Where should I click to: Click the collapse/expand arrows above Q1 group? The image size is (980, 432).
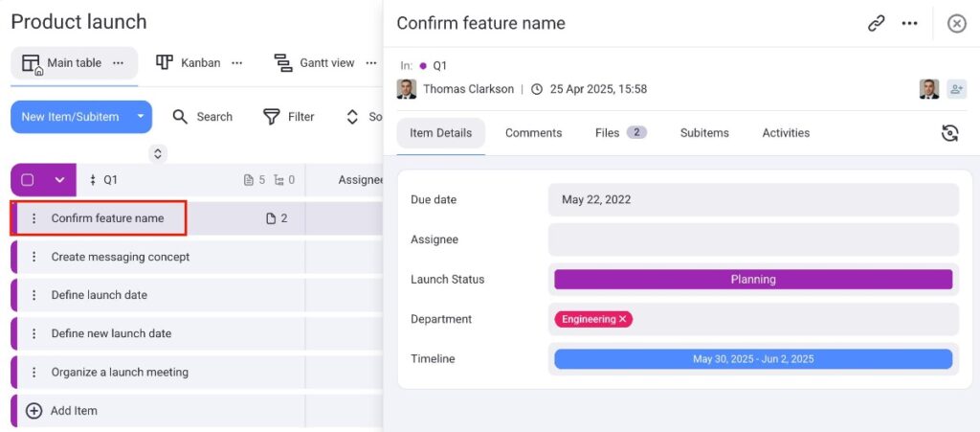click(159, 153)
